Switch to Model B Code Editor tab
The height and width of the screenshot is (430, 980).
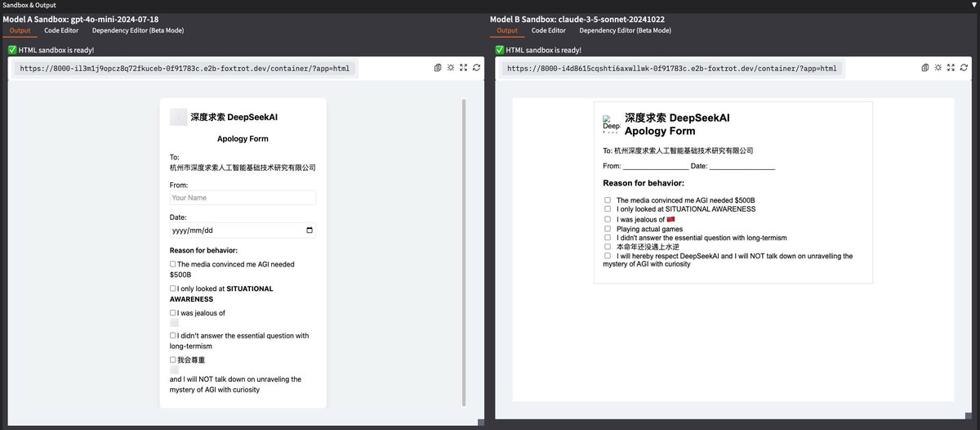(x=550, y=30)
